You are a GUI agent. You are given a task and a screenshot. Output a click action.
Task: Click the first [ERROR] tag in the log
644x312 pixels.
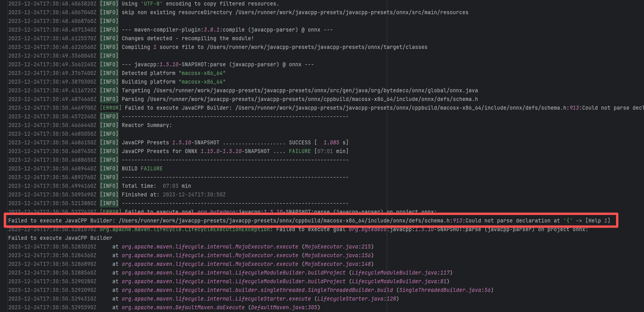click(x=110, y=108)
